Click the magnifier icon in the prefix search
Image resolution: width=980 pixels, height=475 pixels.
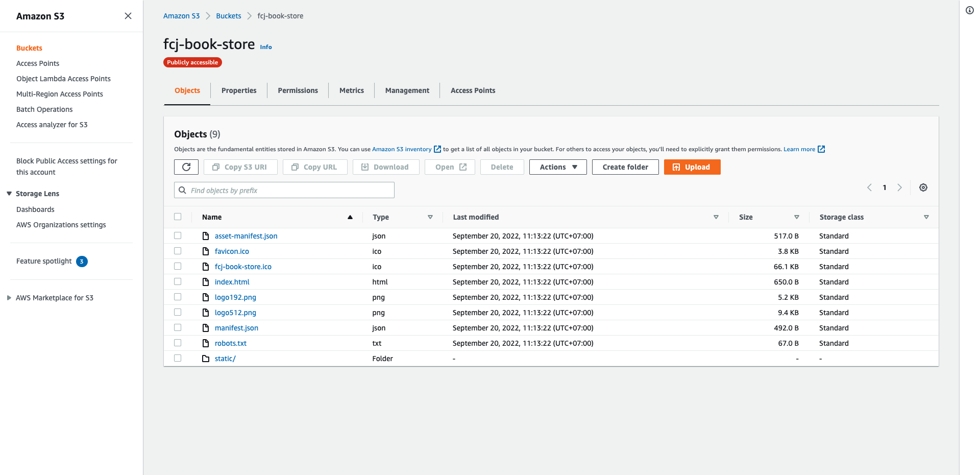[x=182, y=190]
